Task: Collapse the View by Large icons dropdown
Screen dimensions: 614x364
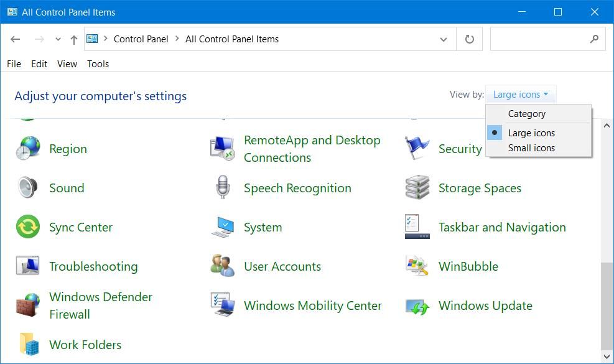Action: click(x=520, y=95)
